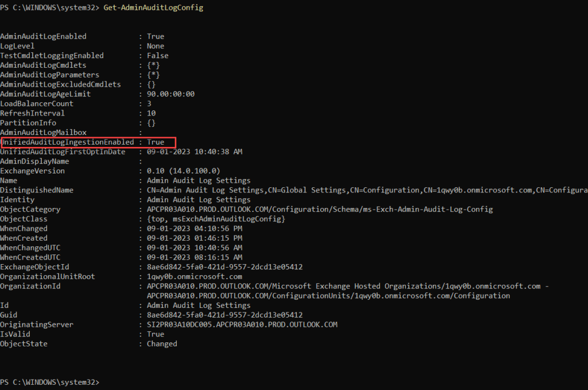Click the ObjectClass value in braces

tap(216, 219)
